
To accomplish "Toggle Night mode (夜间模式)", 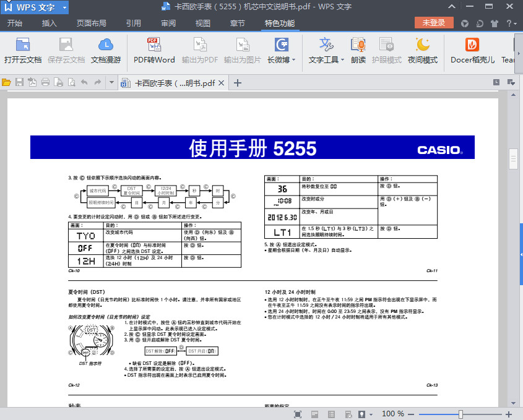I will point(422,51).
